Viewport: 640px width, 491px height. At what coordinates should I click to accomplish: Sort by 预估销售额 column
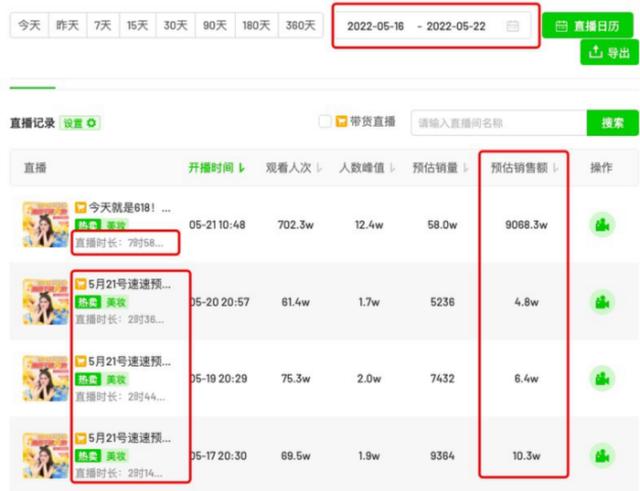pyautogui.click(x=524, y=168)
